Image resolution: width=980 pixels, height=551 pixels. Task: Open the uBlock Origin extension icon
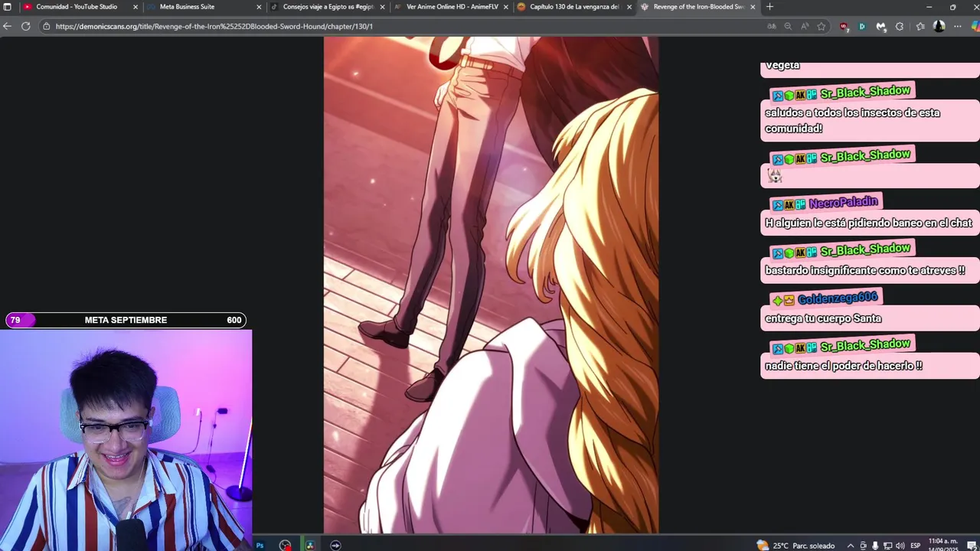pos(844,26)
